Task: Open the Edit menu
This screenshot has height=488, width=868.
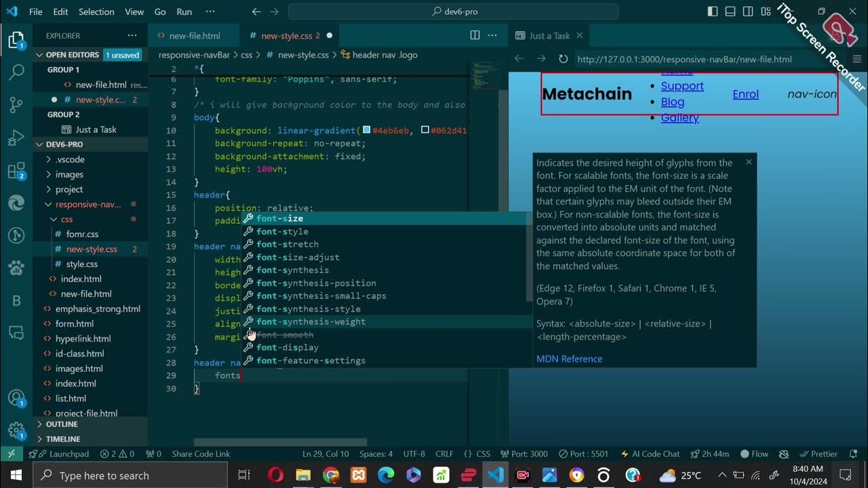Action: 60,12
